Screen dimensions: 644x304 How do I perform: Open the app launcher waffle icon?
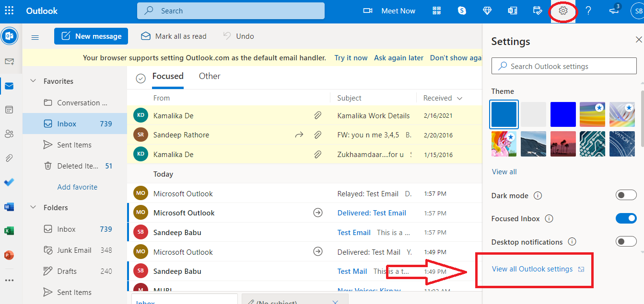pyautogui.click(x=9, y=11)
